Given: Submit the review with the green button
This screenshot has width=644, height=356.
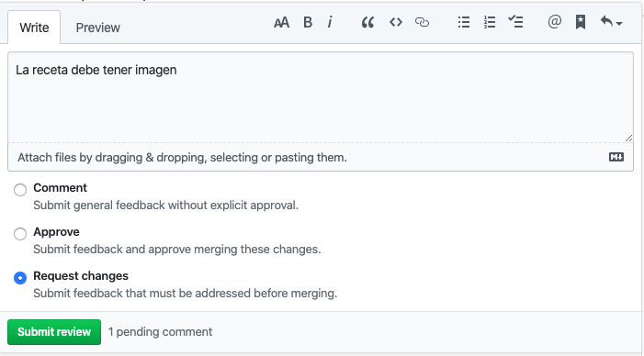Looking at the screenshot, I should click(54, 332).
